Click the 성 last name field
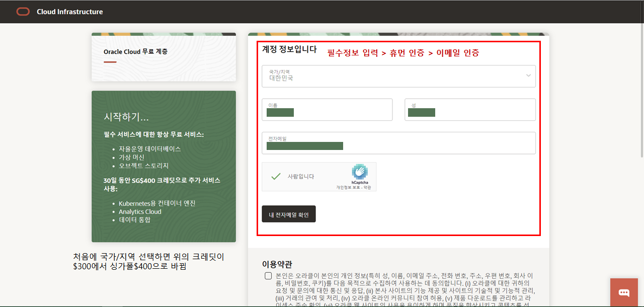The width and height of the screenshot is (644, 307). [x=470, y=110]
